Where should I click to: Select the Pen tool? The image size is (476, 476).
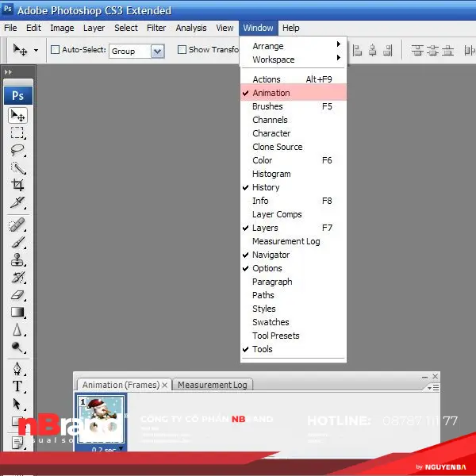click(x=17, y=369)
